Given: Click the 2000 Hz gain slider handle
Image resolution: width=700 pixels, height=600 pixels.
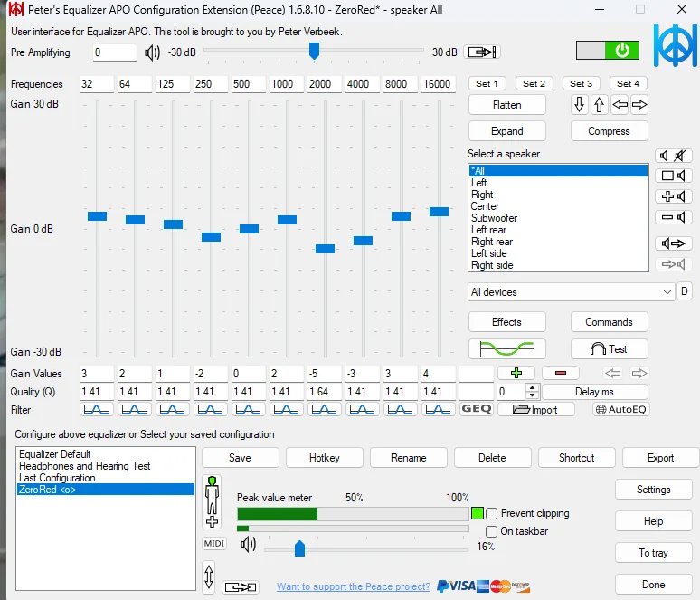Looking at the screenshot, I should tap(325, 249).
